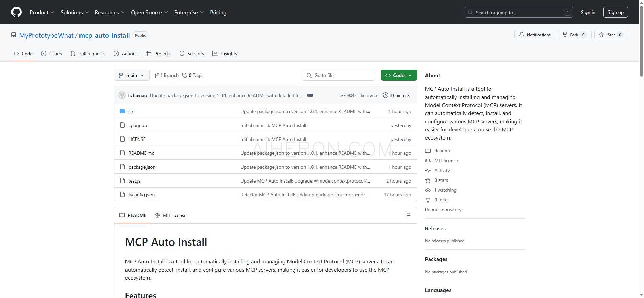Viewport: 644px width, 298px height.
Task: Click MIT license in About sidebar
Action: tap(442, 161)
